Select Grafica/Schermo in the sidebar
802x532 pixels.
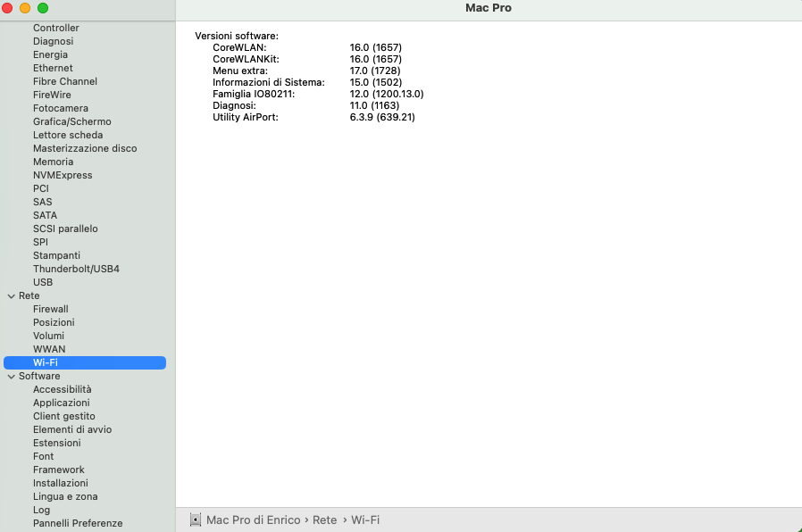tap(72, 121)
